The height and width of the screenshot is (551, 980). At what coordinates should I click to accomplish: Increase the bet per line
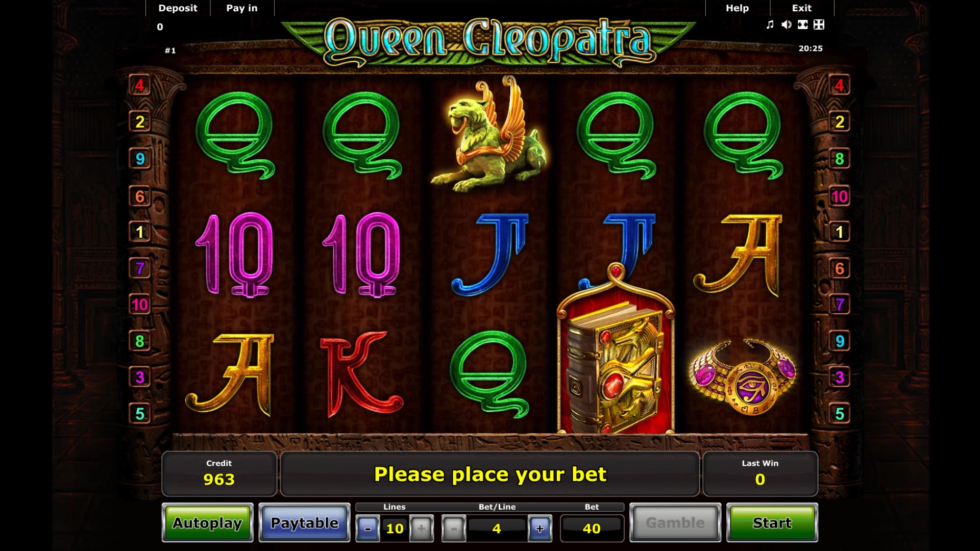pyautogui.click(x=540, y=529)
